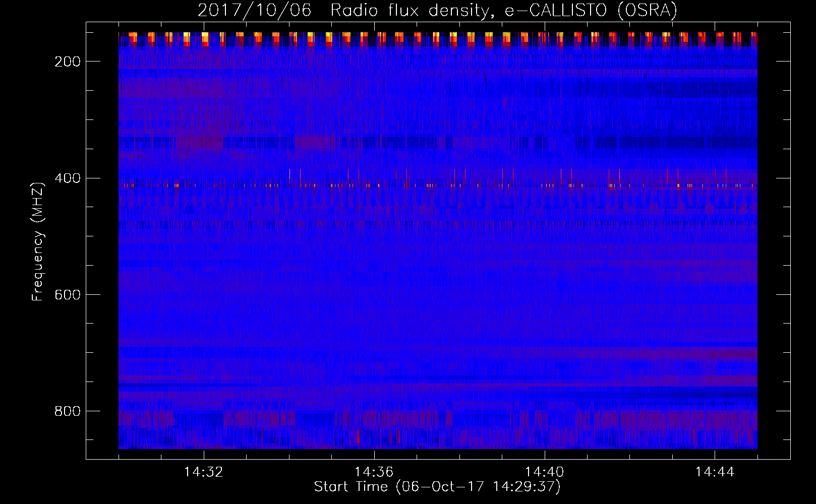816x504 pixels.
Task: Click the 200 frequency tick label
Action: click(68, 61)
